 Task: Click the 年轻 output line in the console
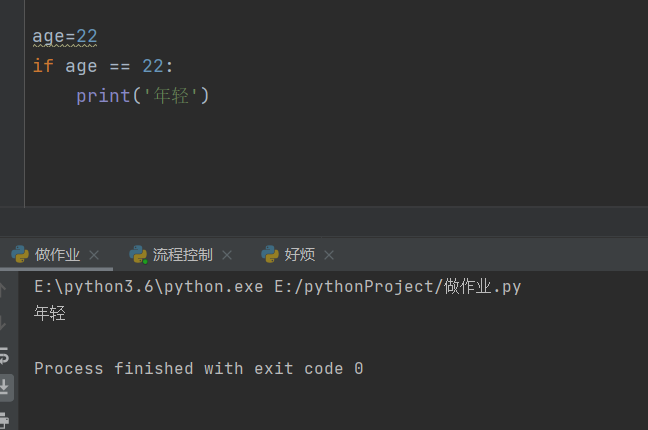click(x=50, y=314)
